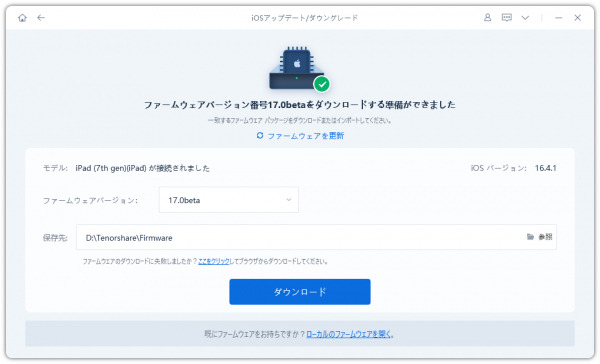
Task: Click the 参照 browse button
Action: (545, 237)
